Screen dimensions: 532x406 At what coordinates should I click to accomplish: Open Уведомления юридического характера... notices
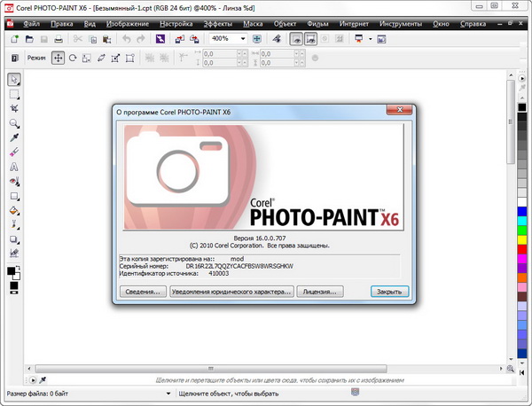(231, 291)
